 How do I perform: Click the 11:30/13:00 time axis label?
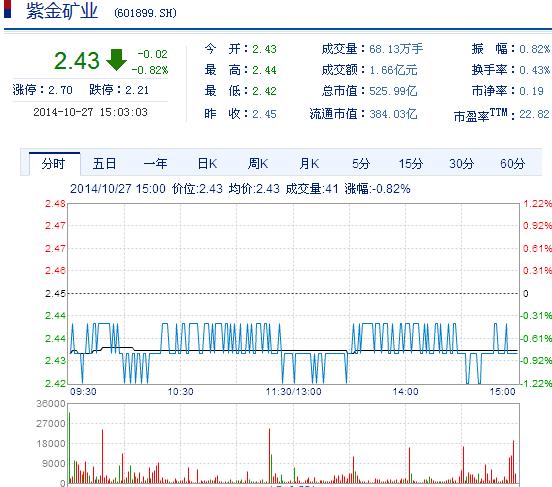pyautogui.click(x=293, y=392)
